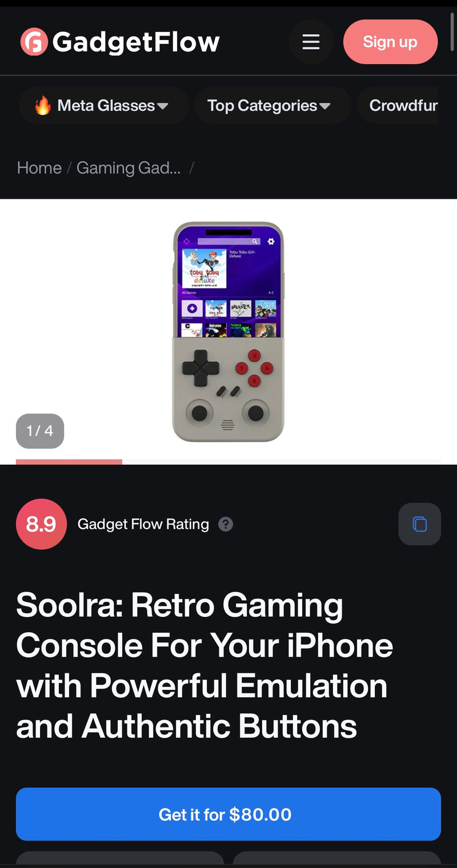Image resolution: width=457 pixels, height=868 pixels.
Task: Click the Sign up button
Action: coord(391,42)
